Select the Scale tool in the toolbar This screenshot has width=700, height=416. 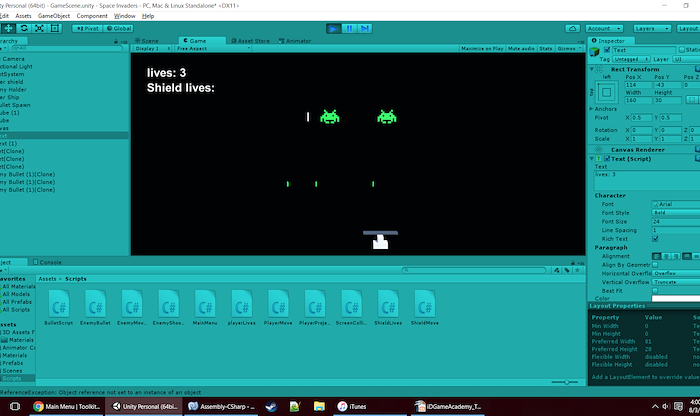[39, 28]
